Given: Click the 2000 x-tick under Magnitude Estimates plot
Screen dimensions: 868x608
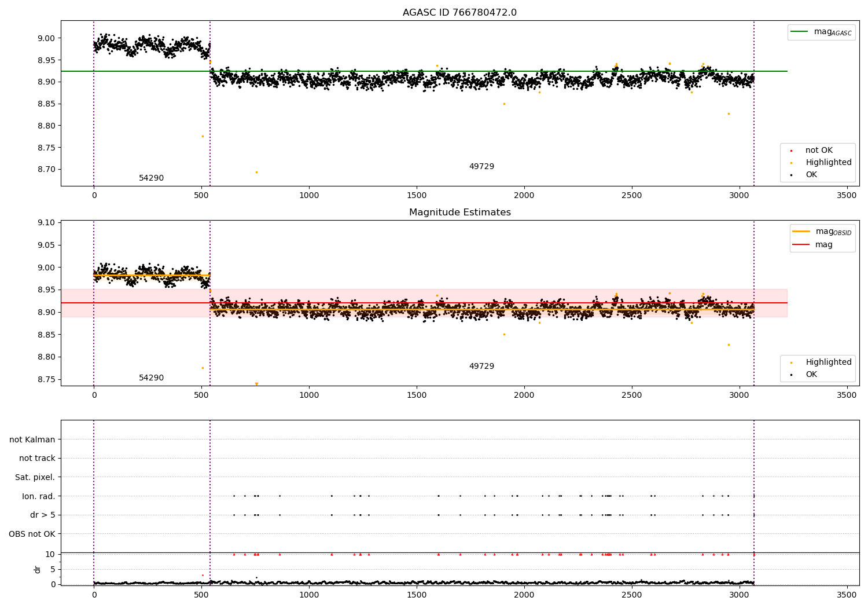Looking at the screenshot, I should coord(524,395).
